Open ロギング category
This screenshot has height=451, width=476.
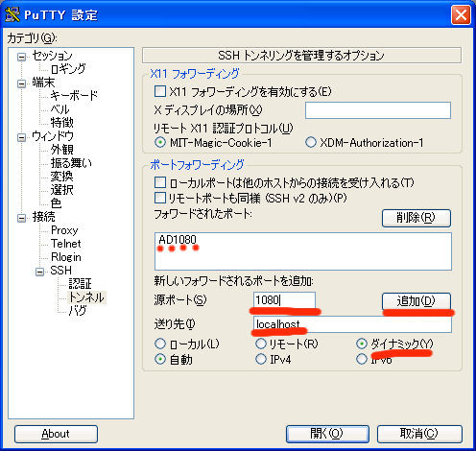click(x=68, y=69)
